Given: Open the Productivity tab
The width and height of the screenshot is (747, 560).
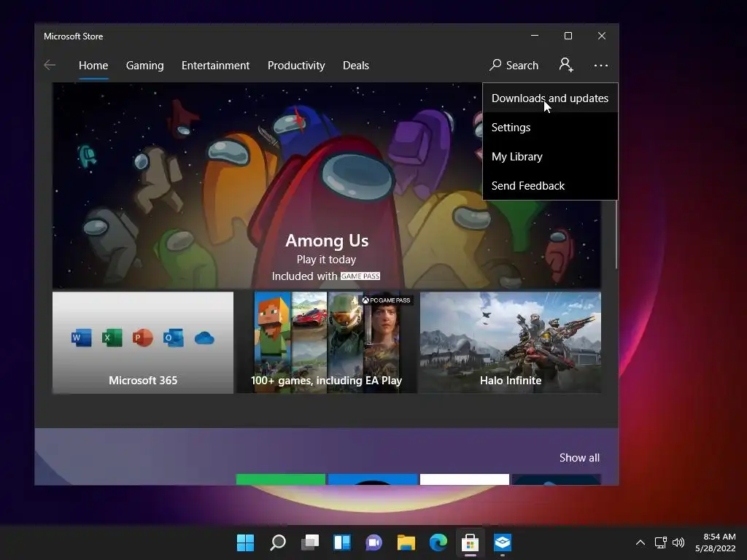Looking at the screenshot, I should [296, 65].
